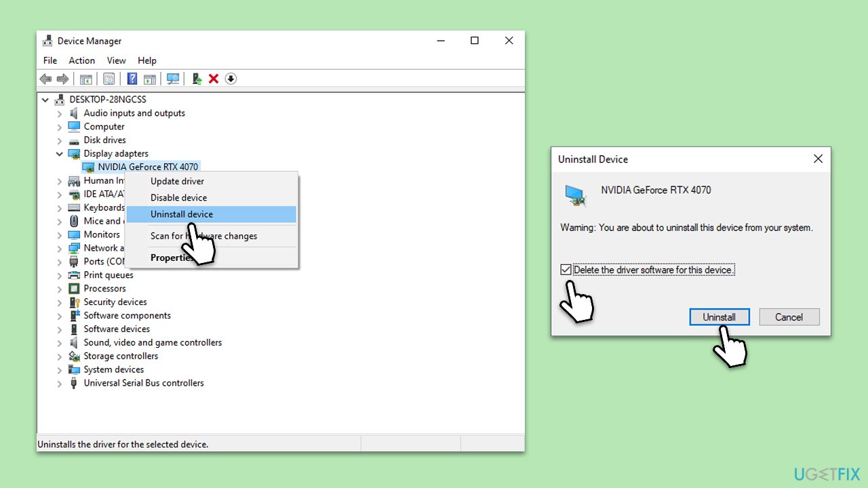Click the Processors chip icon
The height and width of the screenshot is (488, 868).
[x=74, y=289]
